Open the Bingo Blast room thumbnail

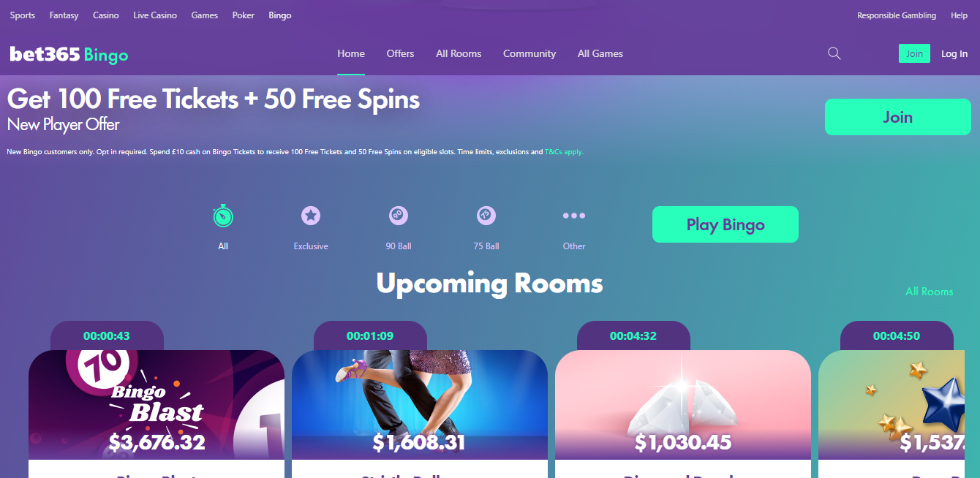tap(157, 405)
